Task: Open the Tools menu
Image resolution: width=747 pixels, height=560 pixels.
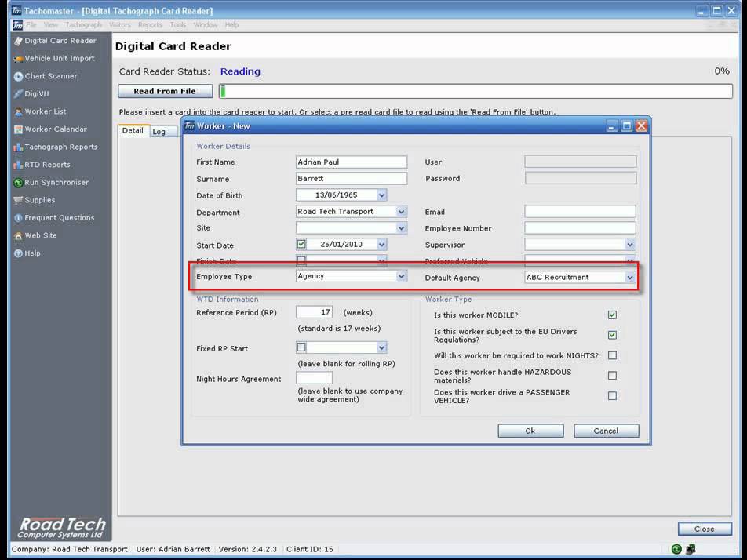Action: pyautogui.click(x=178, y=25)
